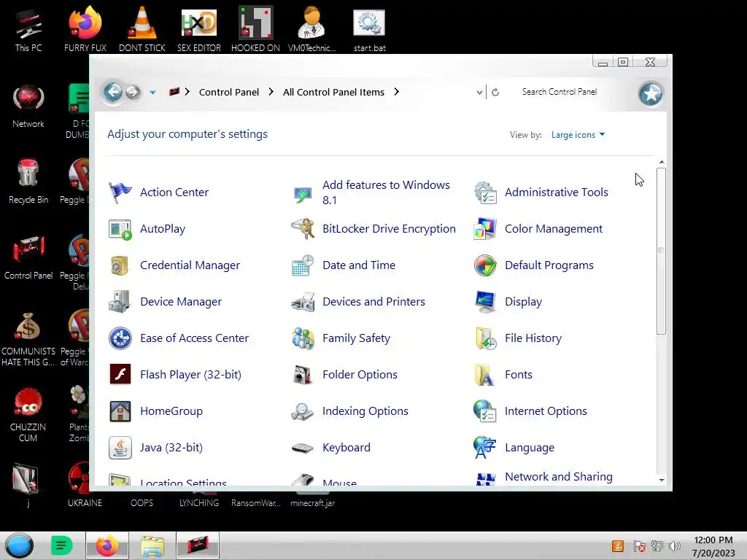
Task: Refresh the Control Panel view
Action: 495,93
